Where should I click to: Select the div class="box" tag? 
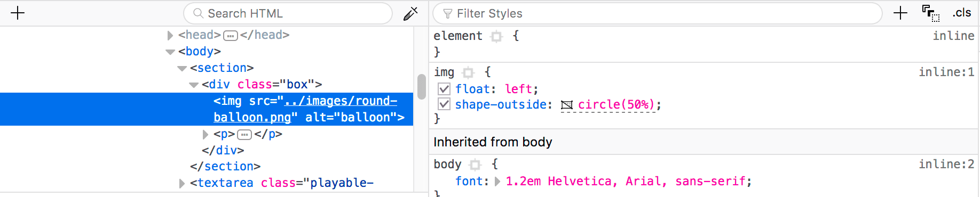tap(262, 85)
